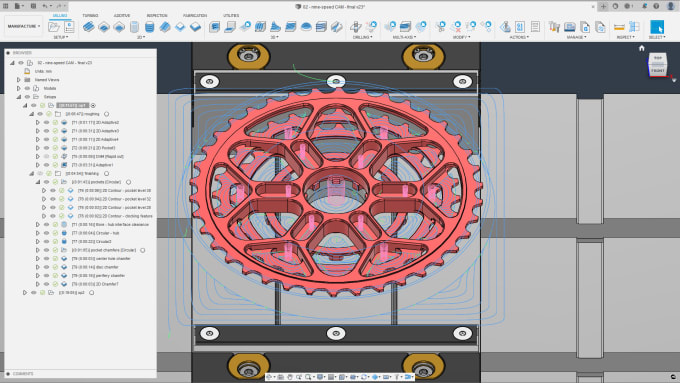
Task: Click the Bore operation toolbar icon
Action: click(x=134, y=27)
